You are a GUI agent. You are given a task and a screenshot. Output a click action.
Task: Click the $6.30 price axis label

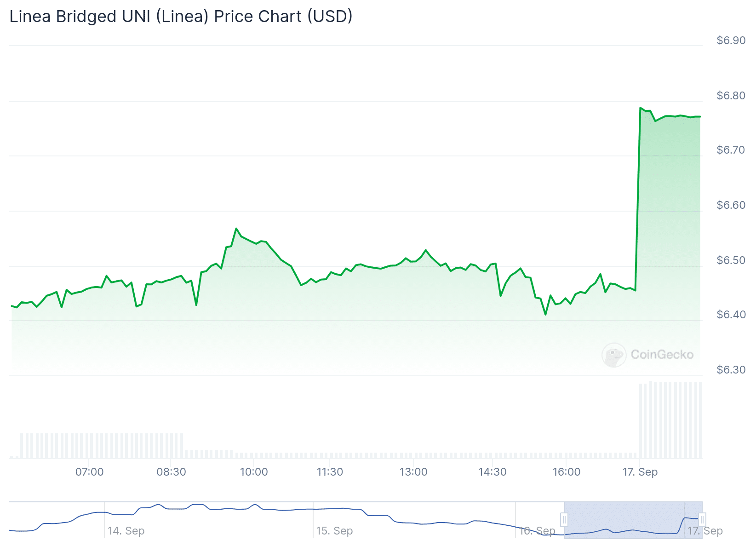pos(731,370)
